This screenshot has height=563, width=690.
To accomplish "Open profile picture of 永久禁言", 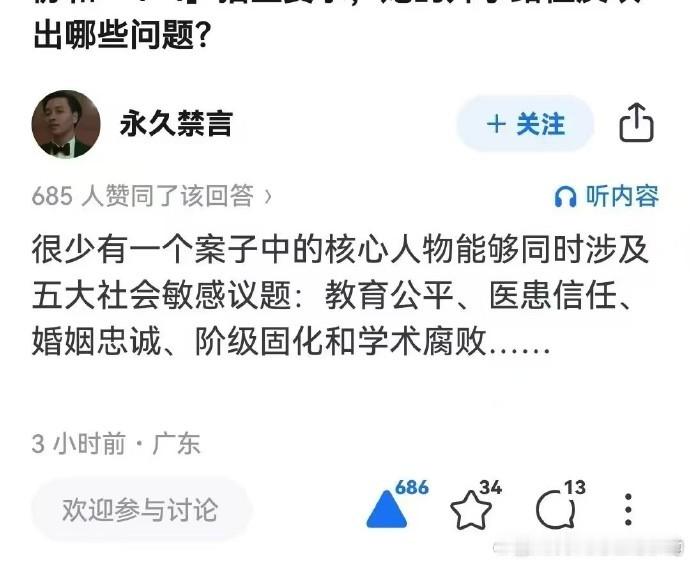I will point(66,124).
